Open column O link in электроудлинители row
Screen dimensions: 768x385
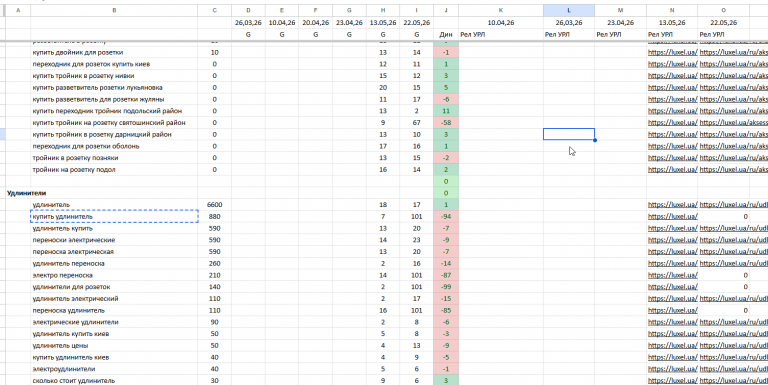733,369
